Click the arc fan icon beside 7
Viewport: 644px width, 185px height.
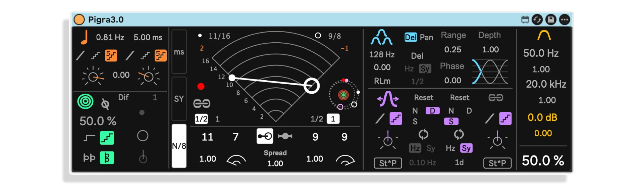pos(236,160)
